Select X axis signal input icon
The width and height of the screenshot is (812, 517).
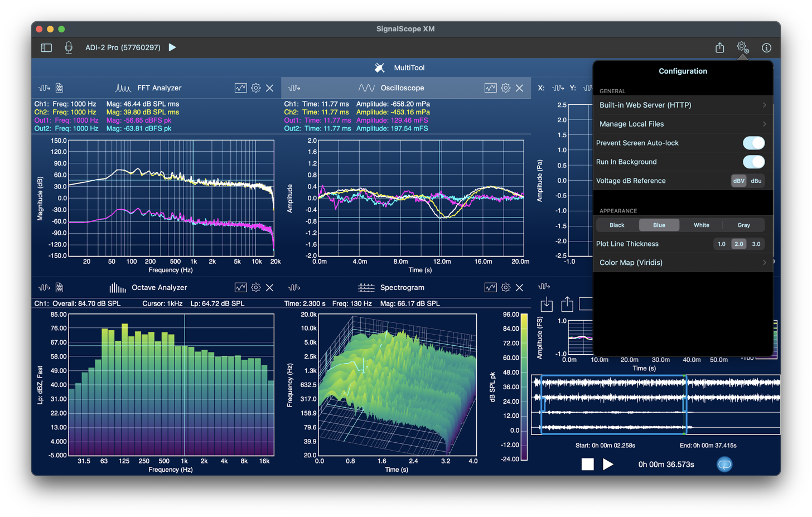558,88
